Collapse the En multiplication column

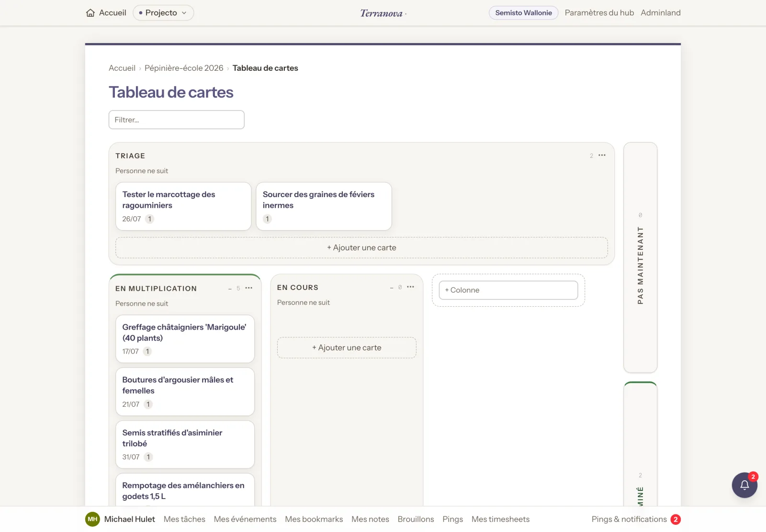click(230, 288)
